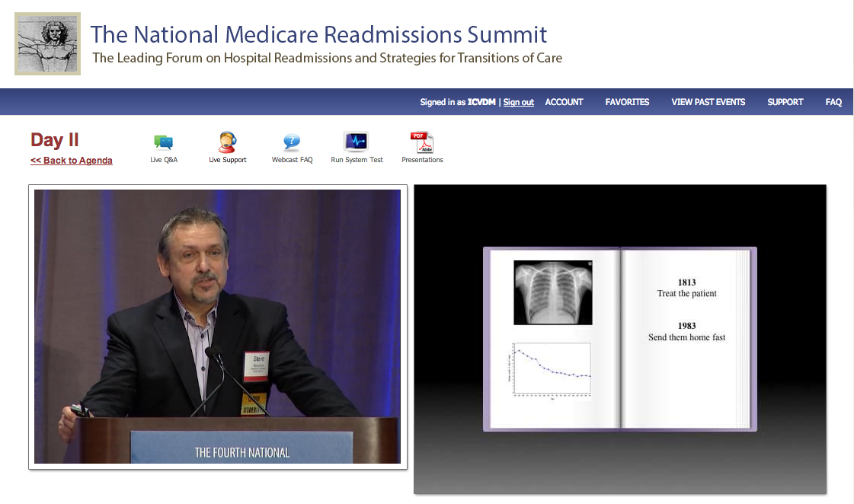Open the Presentations PDF icon

pyautogui.click(x=422, y=142)
